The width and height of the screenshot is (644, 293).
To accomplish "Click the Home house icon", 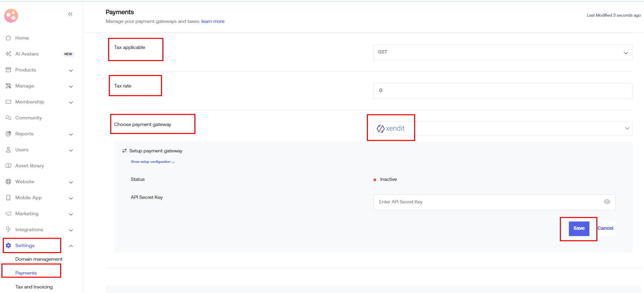I will pos(8,38).
